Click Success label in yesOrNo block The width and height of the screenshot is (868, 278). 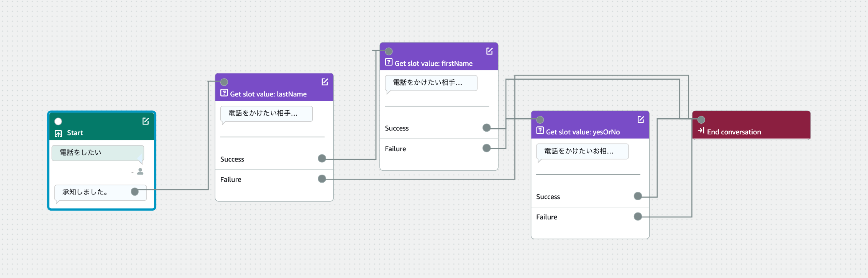point(548,197)
